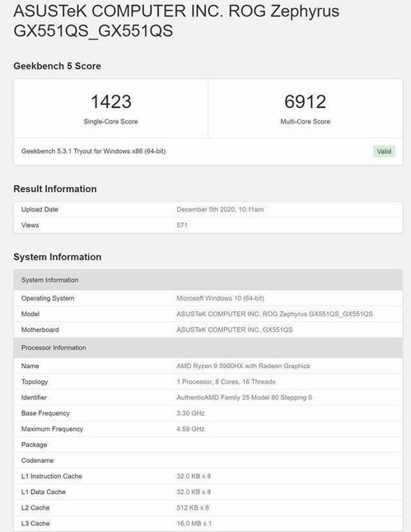Click the Topology row value
This screenshot has height=532, width=411.
click(226, 381)
